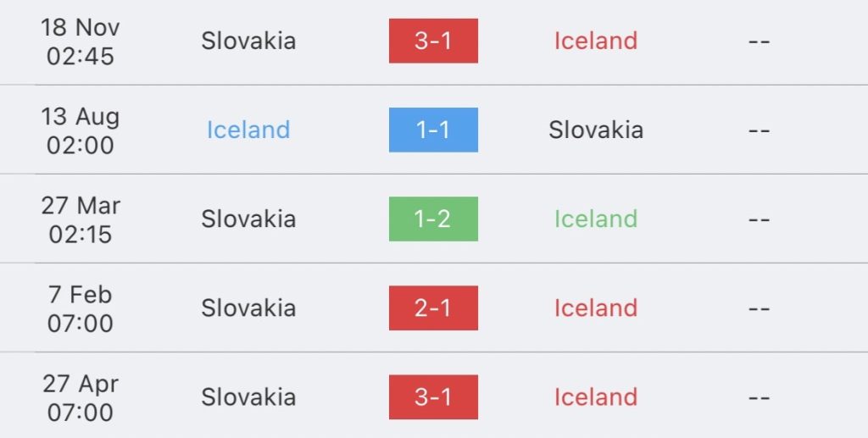Screen dimensions: 868x438
Task: Click red Iceland in the 7 Feb row
Action: pyautogui.click(x=595, y=308)
